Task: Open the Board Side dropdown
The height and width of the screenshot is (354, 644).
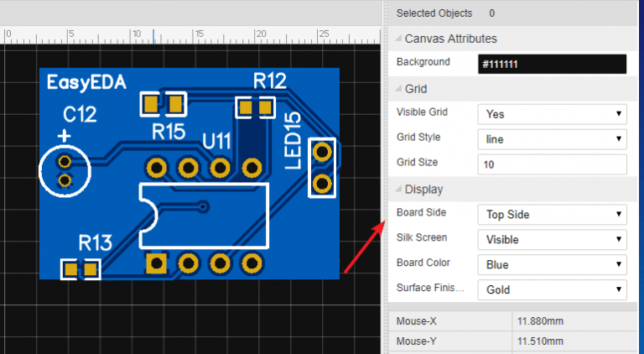Action: [x=551, y=215]
